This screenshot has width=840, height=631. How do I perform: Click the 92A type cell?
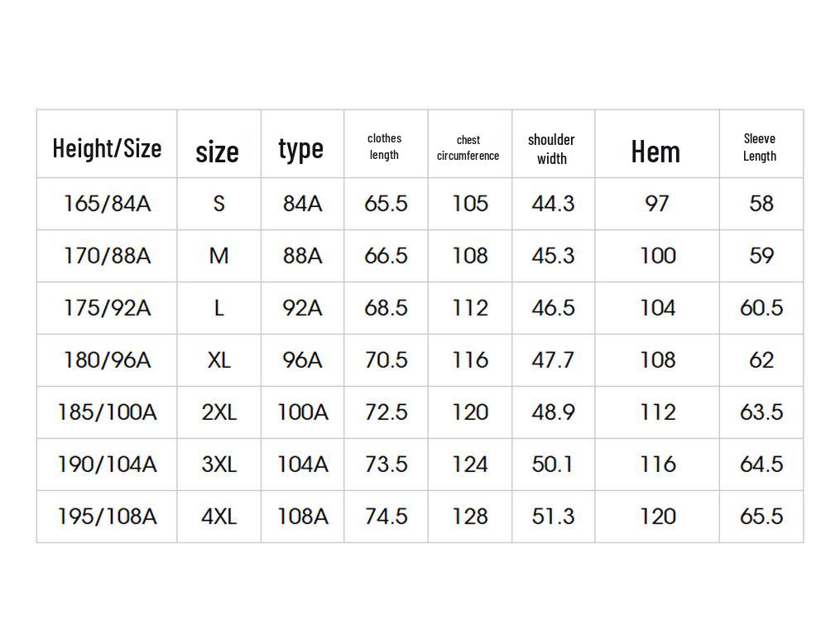click(302, 308)
